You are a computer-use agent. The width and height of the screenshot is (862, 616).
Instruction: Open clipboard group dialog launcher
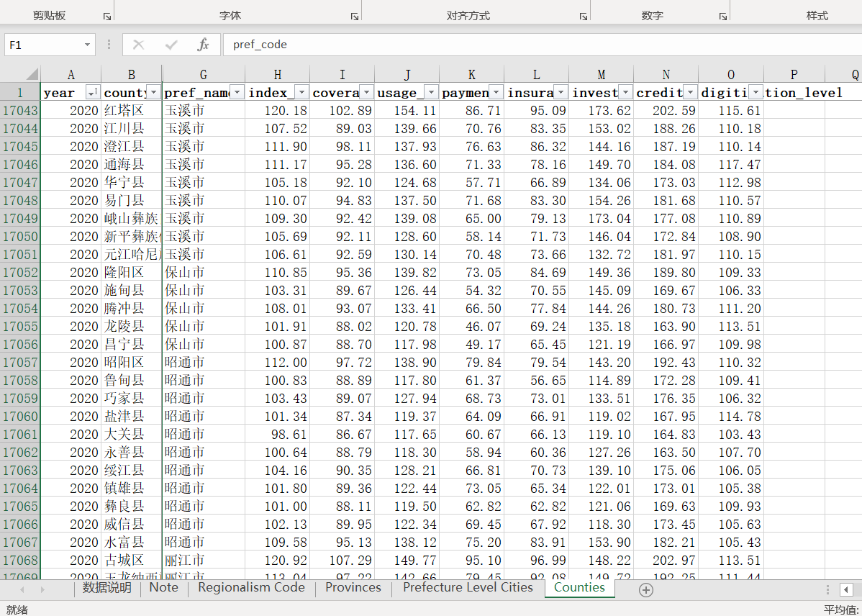tap(107, 17)
